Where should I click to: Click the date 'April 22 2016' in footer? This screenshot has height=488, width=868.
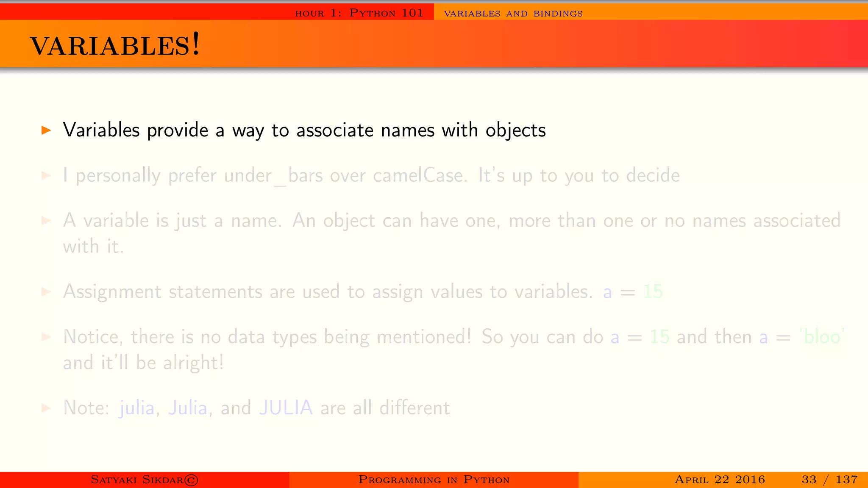(720, 480)
